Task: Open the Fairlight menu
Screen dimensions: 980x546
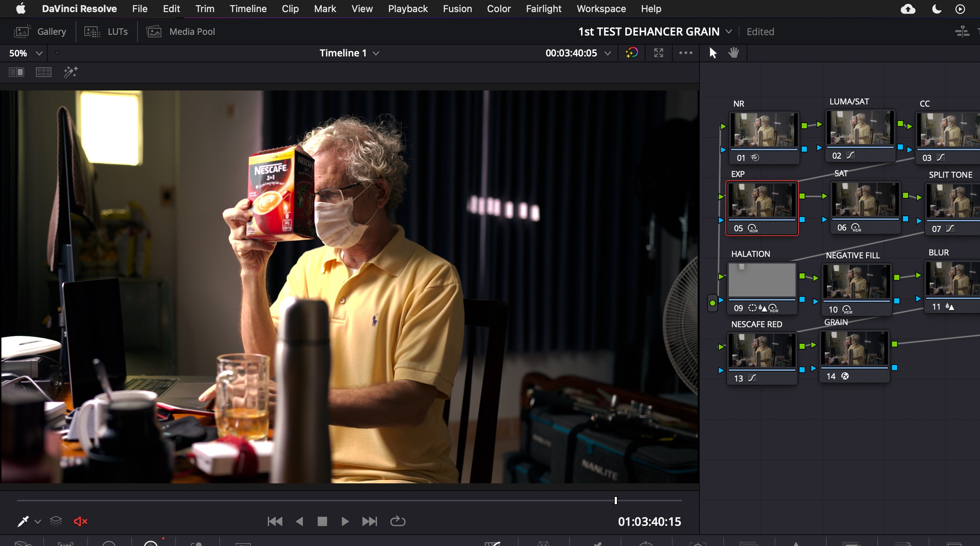Action: 543,9
